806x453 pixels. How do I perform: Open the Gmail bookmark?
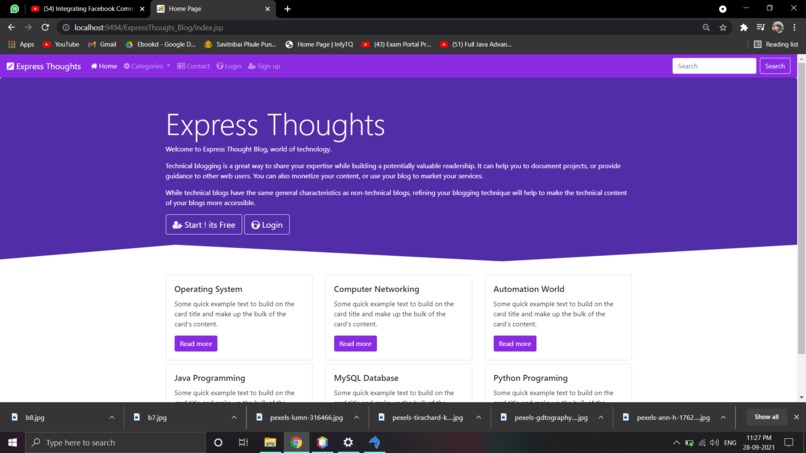pyautogui.click(x=102, y=44)
